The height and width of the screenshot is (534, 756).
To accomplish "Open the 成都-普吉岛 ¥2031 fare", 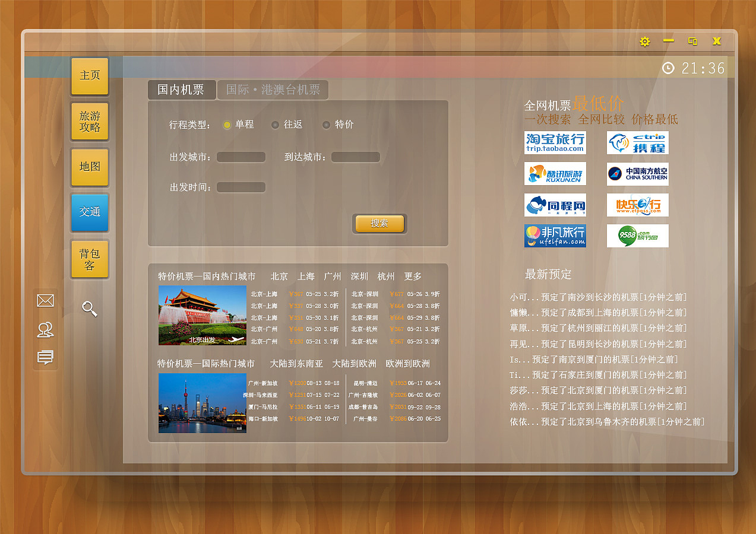I will coord(394,407).
